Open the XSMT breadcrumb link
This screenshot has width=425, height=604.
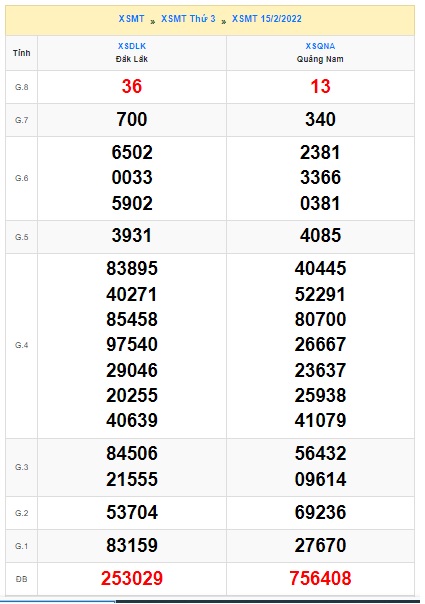(x=131, y=18)
